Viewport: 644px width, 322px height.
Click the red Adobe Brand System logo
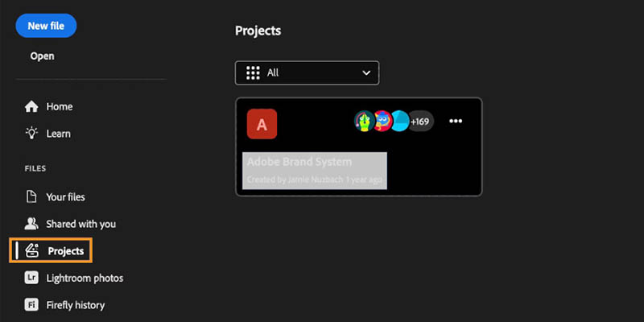coord(262,124)
